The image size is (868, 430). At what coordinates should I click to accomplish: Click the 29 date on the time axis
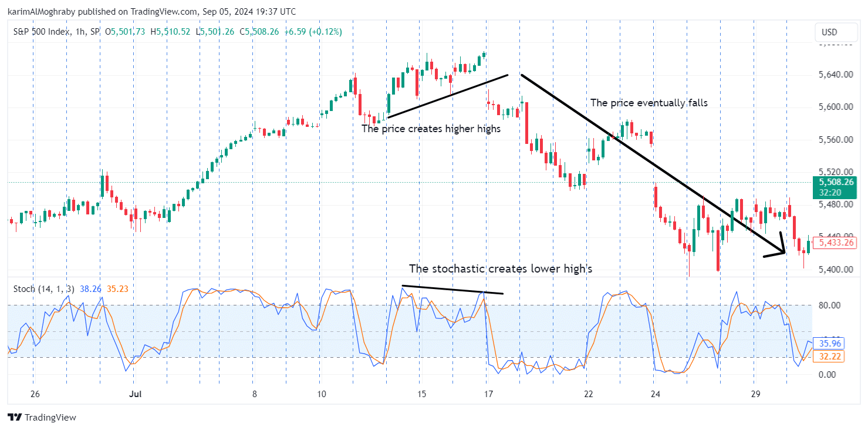tap(755, 394)
